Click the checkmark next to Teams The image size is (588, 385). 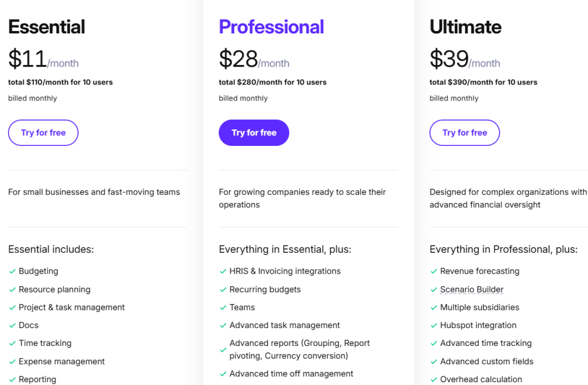tap(223, 307)
